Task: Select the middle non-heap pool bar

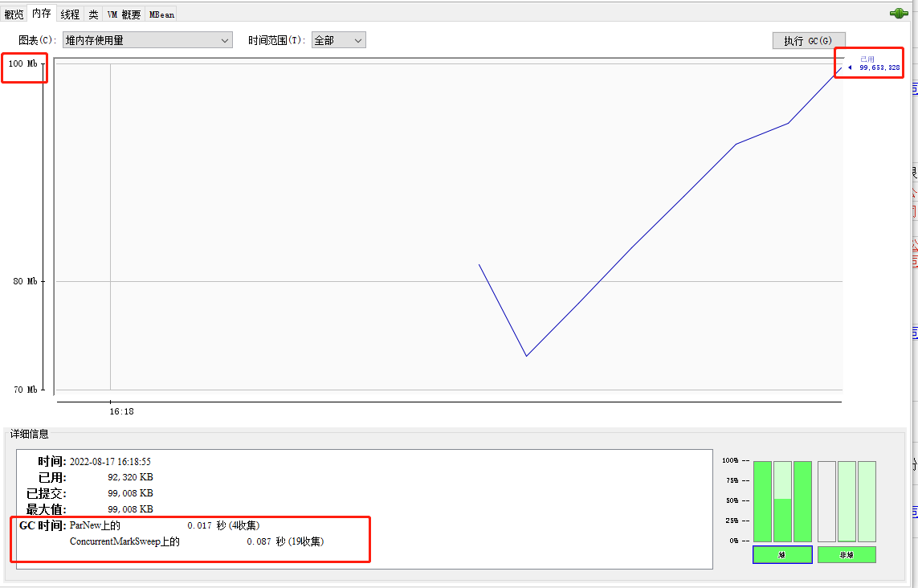Action: coord(847,501)
